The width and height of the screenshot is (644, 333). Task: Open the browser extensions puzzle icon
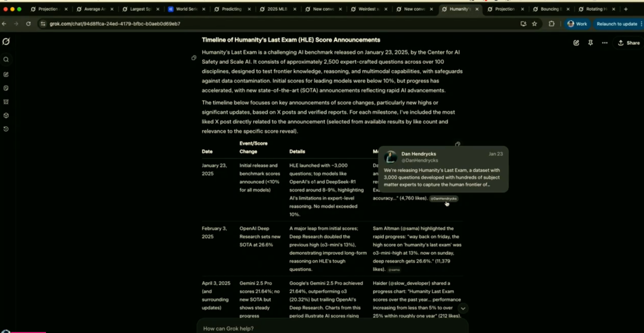pos(551,24)
